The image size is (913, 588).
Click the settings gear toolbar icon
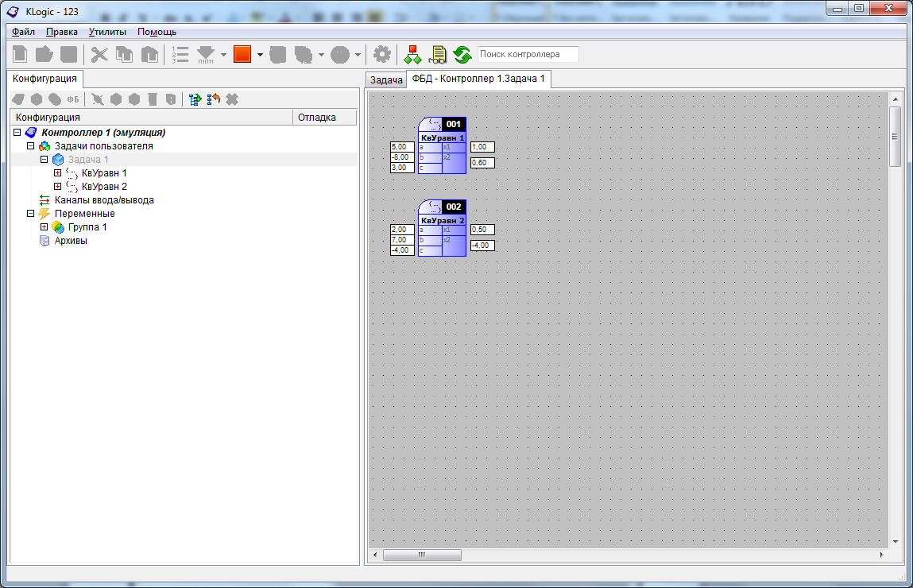(x=382, y=54)
